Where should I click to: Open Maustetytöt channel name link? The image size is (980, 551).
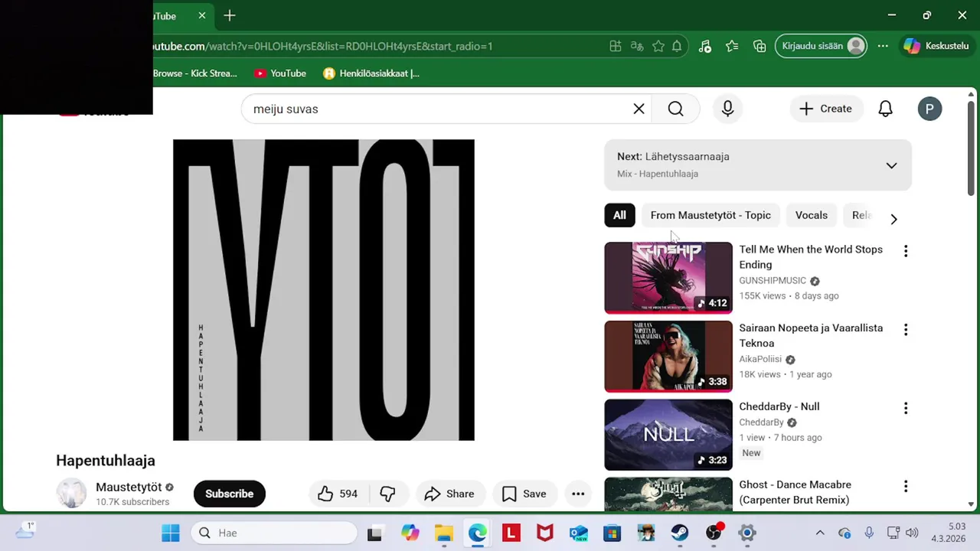click(129, 487)
